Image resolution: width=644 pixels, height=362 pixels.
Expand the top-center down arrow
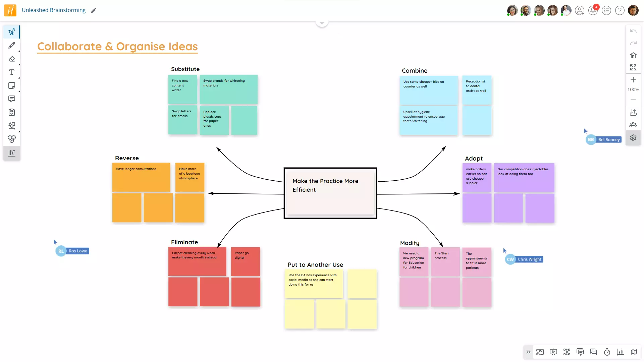coord(322,22)
